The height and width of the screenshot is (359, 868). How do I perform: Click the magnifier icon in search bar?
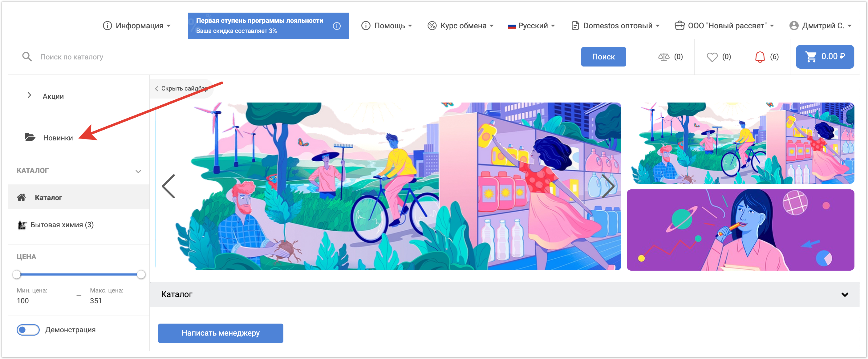pyautogui.click(x=27, y=57)
